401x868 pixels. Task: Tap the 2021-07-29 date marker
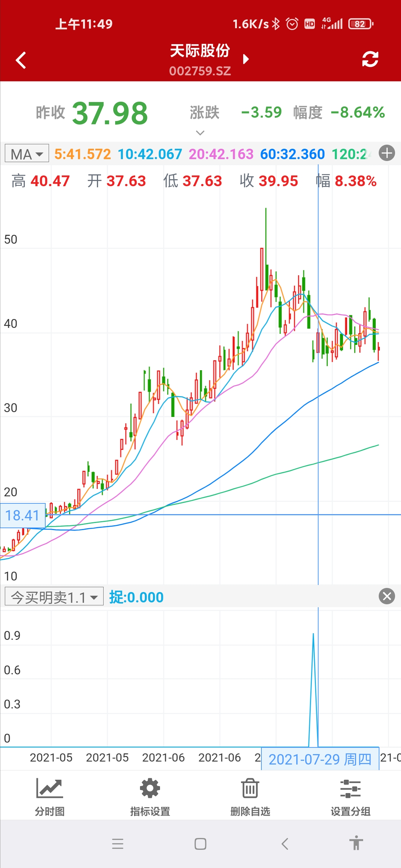point(320,759)
